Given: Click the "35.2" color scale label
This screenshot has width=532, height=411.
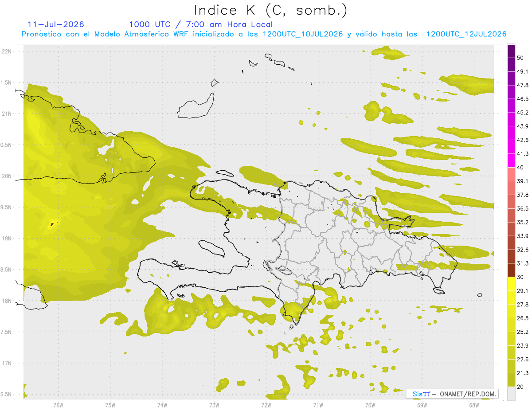Looking at the screenshot, I should click(x=523, y=222).
